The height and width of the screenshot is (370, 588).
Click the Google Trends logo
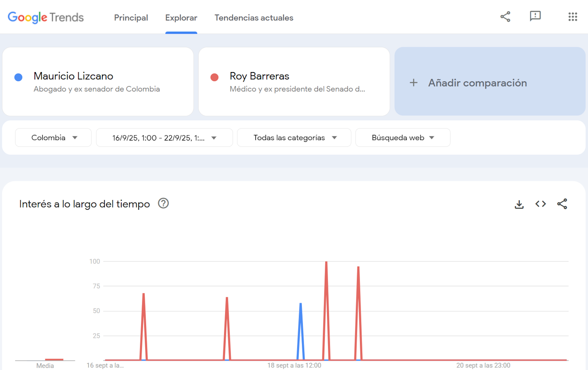(46, 17)
